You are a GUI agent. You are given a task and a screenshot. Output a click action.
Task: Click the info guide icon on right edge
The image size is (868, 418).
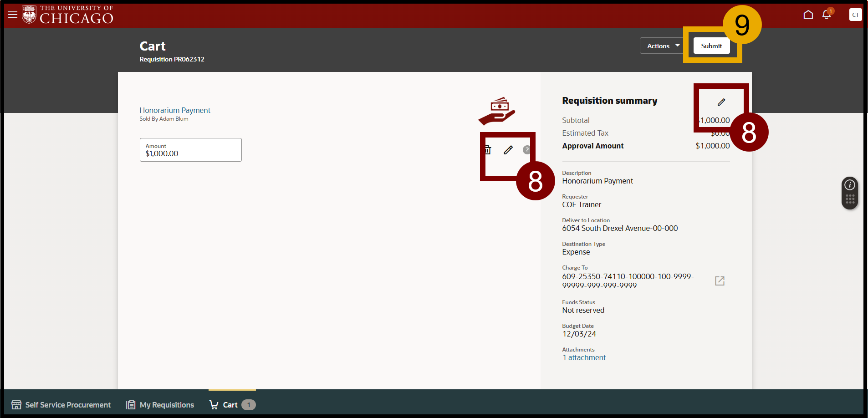pos(849,185)
